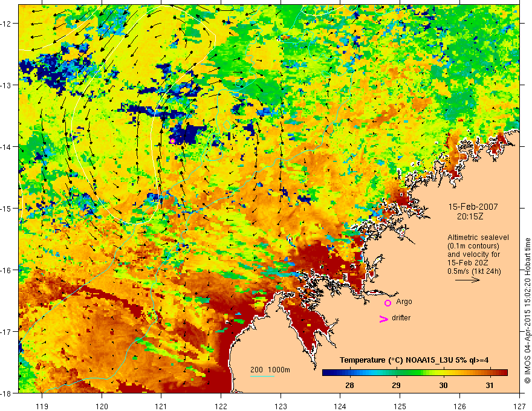Click the dark blue end of color bar
The image size is (532, 411).
click(328, 372)
